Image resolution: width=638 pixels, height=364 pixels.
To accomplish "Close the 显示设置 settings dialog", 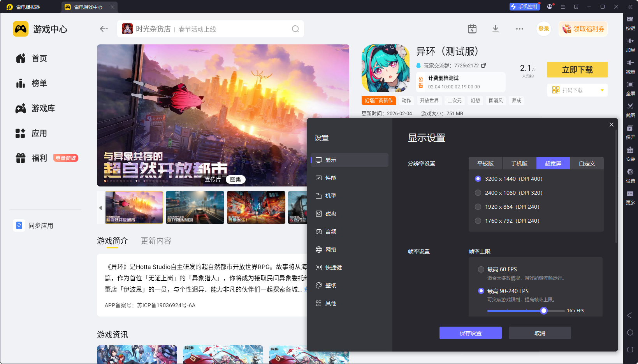I will [612, 125].
